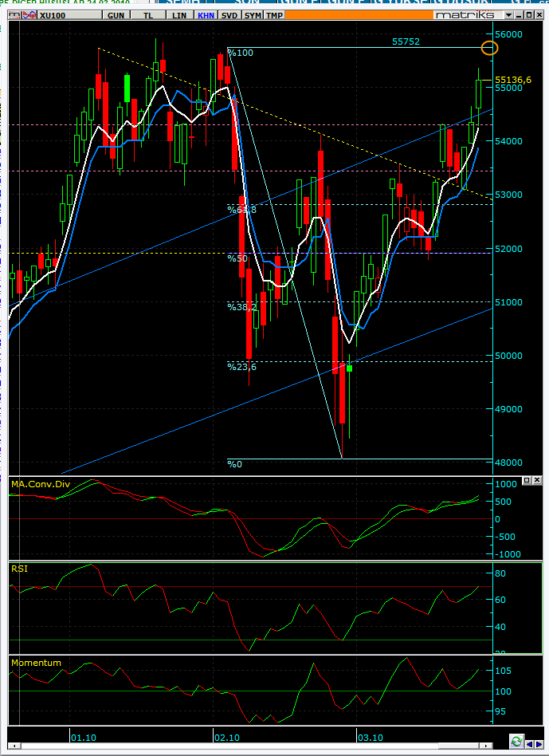
Task: Maximize the MA.Conv.Div indicator panel
Action: [527, 480]
